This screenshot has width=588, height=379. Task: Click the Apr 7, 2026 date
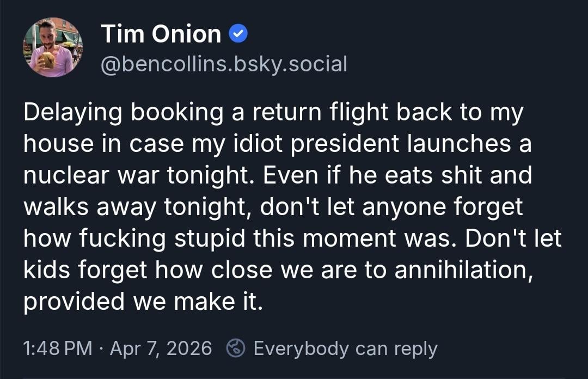pos(161,348)
